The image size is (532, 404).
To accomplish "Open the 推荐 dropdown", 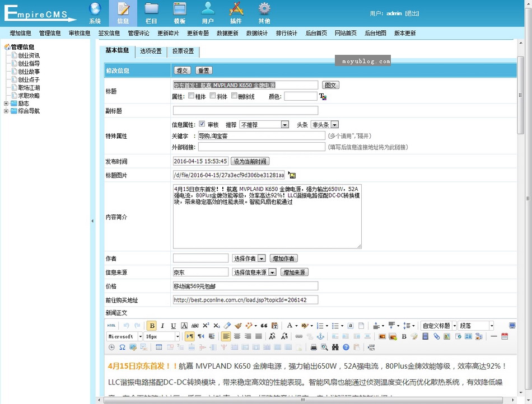I will [264, 125].
